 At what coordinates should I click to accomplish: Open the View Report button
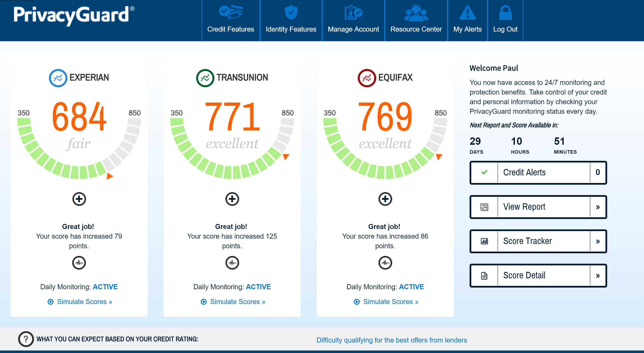[x=538, y=207]
